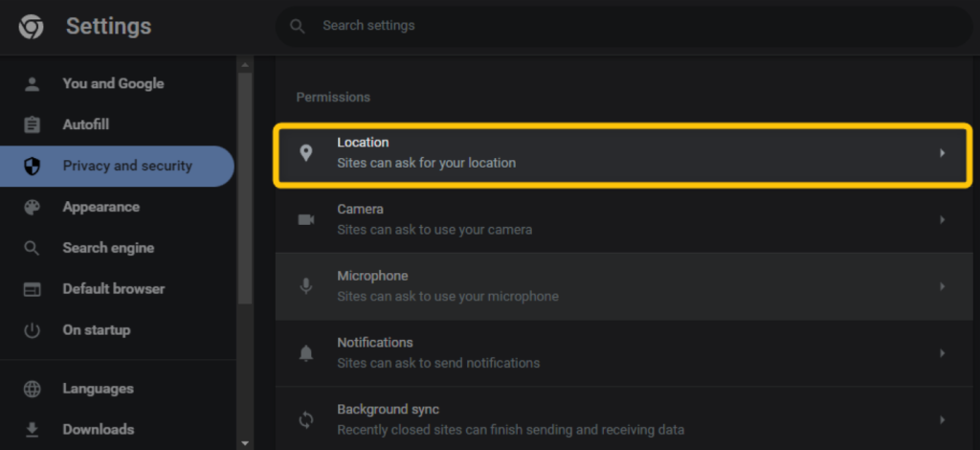Click the Location pin icon
The height and width of the screenshot is (450, 980).
(x=305, y=153)
